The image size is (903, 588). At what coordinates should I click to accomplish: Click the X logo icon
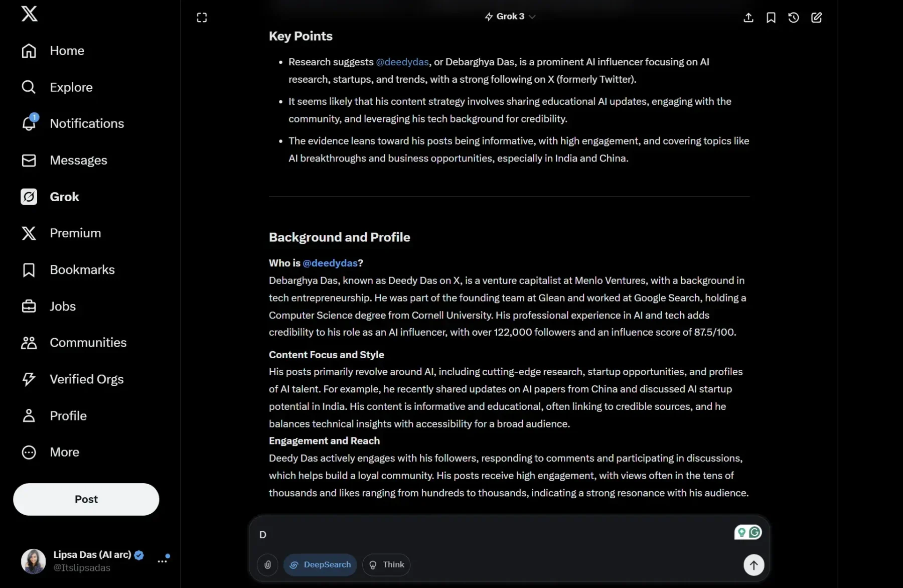point(29,14)
